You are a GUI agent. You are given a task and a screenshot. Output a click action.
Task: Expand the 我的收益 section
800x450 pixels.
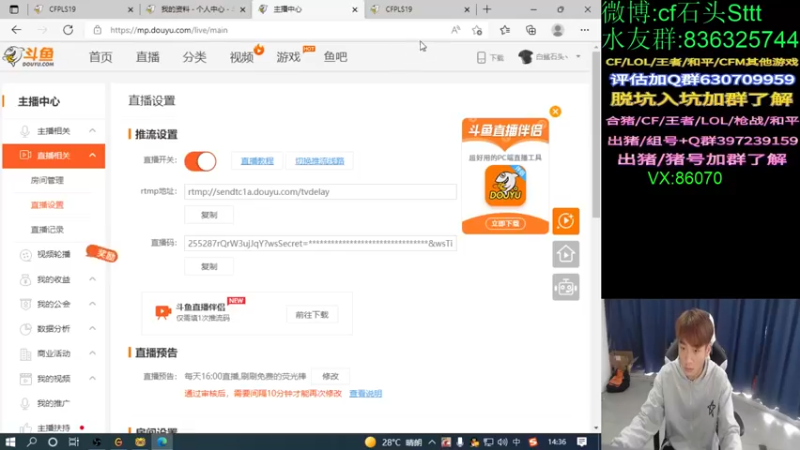tap(92, 279)
